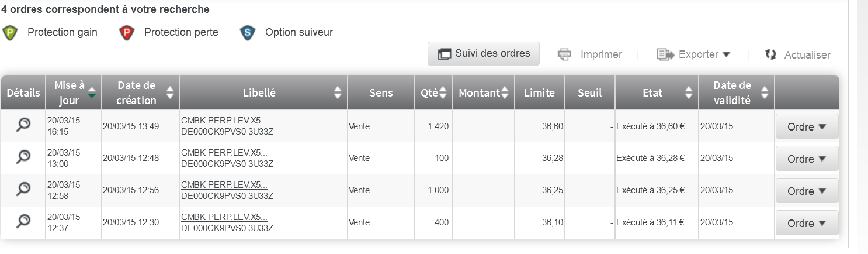Expand Ordre dropdown for the 36,60 order
This screenshot has height=254, width=868.
pos(807,126)
